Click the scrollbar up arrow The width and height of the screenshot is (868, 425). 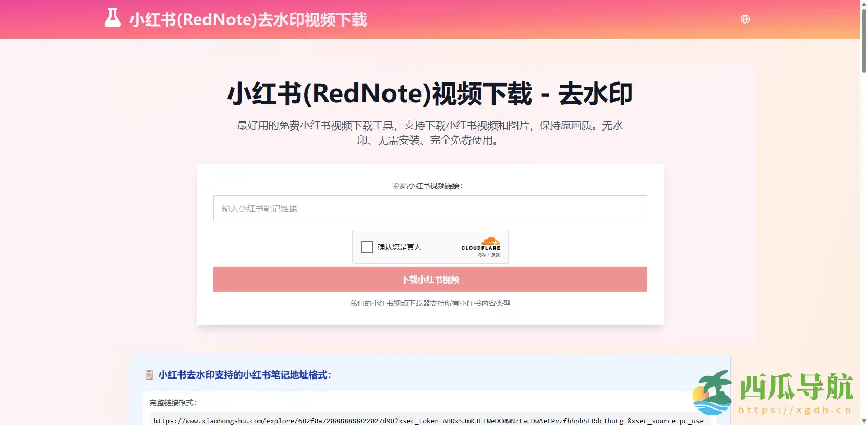[x=864, y=4]
